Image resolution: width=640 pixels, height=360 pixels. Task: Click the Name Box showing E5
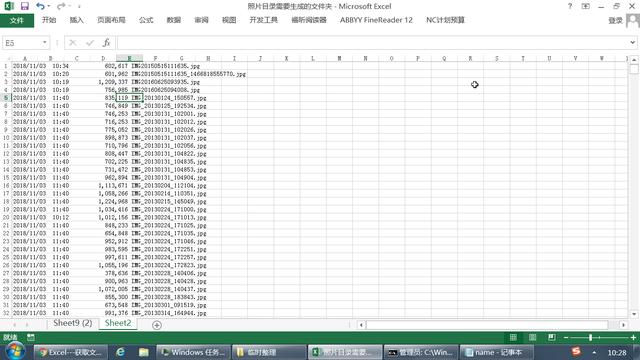tap(21, 43)
